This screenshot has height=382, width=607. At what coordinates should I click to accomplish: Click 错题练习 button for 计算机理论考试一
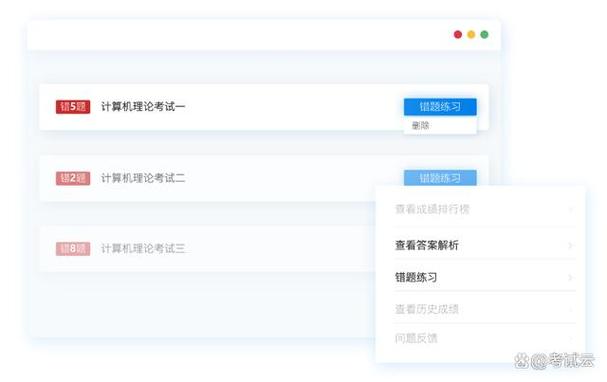click(x=440, y=107)
